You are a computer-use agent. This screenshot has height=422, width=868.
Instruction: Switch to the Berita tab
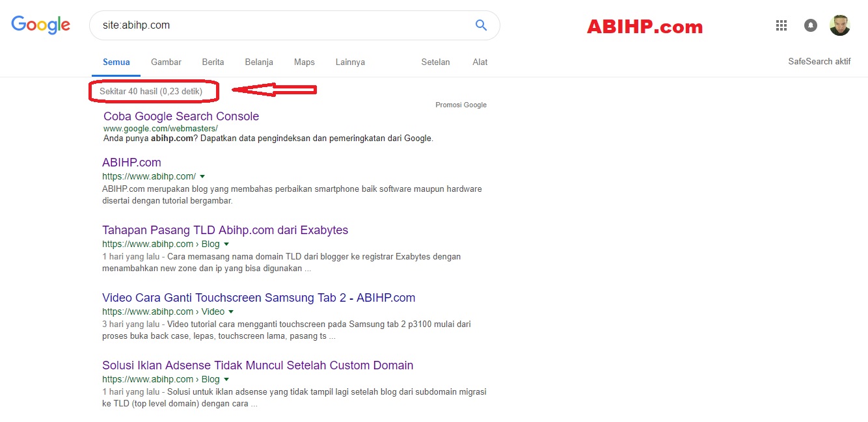pyautogui.click(x=213, y=62)
